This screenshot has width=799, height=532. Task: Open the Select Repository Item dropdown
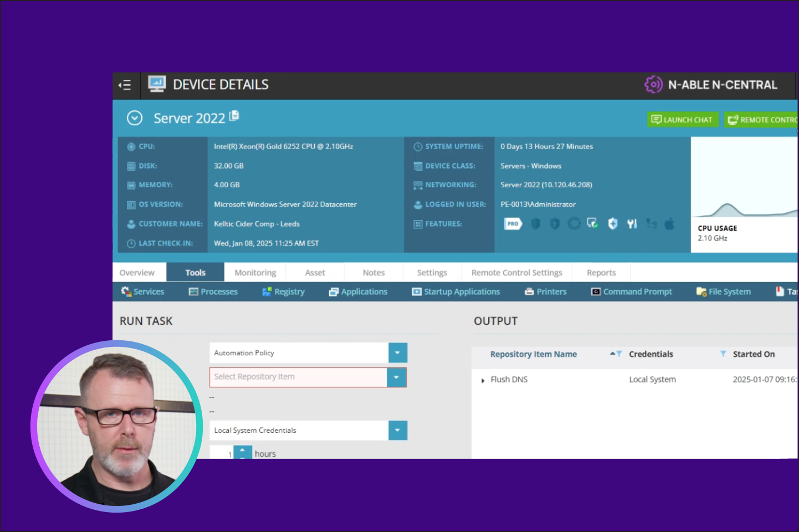click(396, 377)
